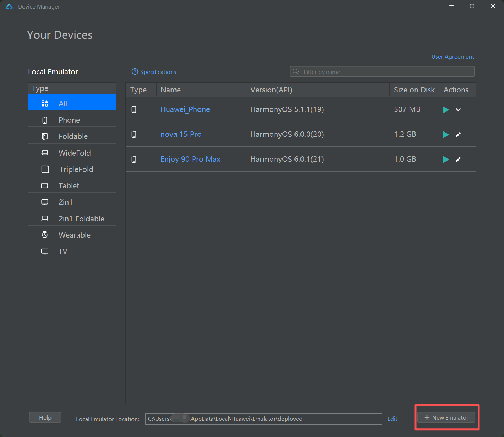Image resolution: width=504 pixels, height=437 pixels.
Task: Select the HarmonyOS 5.1.1(19) version cell
Action: click(x=287, y=109)
